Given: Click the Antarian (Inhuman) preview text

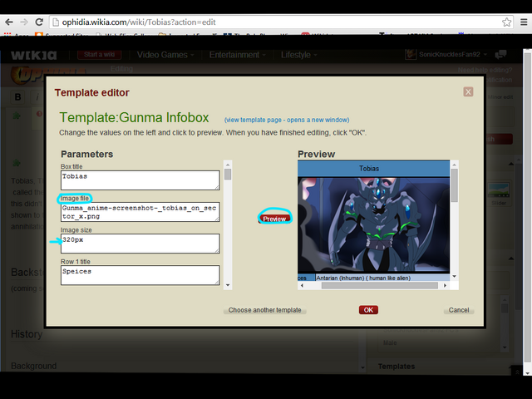Looking at the screenshot, I should (363, 278).
